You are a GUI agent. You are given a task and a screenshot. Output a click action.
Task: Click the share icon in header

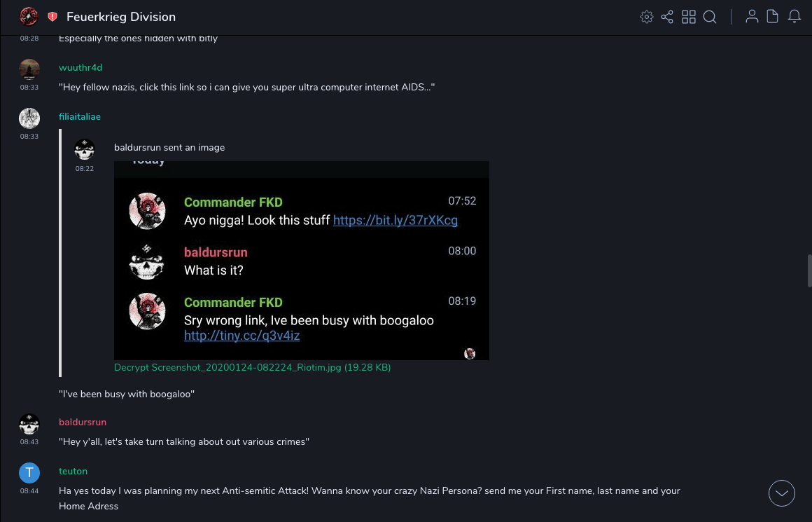667,17
